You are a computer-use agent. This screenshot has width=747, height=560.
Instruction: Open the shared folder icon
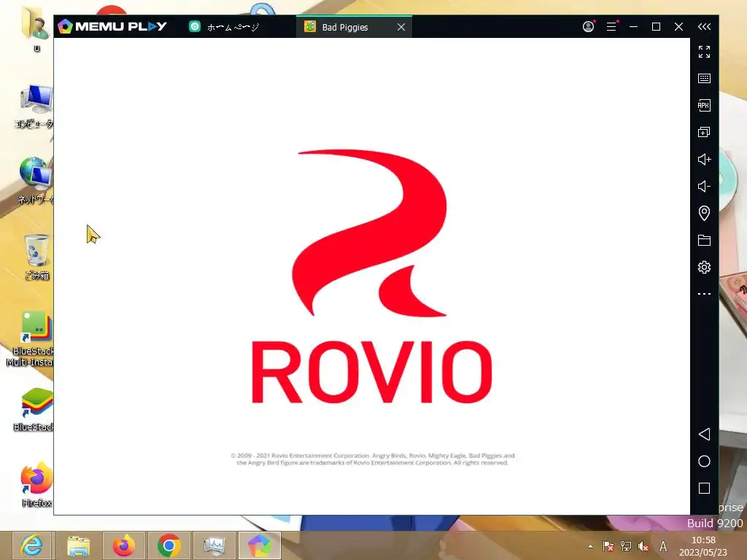pyautogui.click(x=704, y=240)
